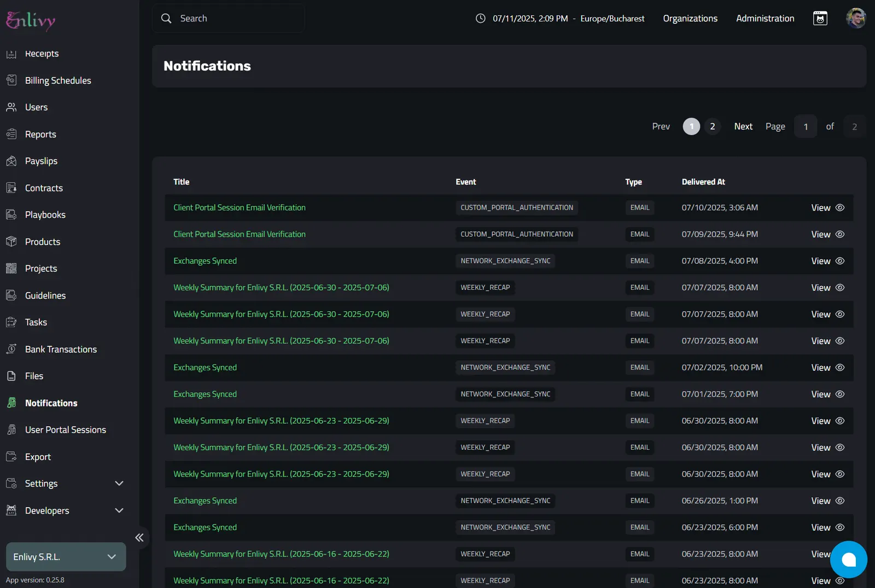Screen dimensions: 875x588
Task: Select Notifications in the sidebar
Action: 51,403
